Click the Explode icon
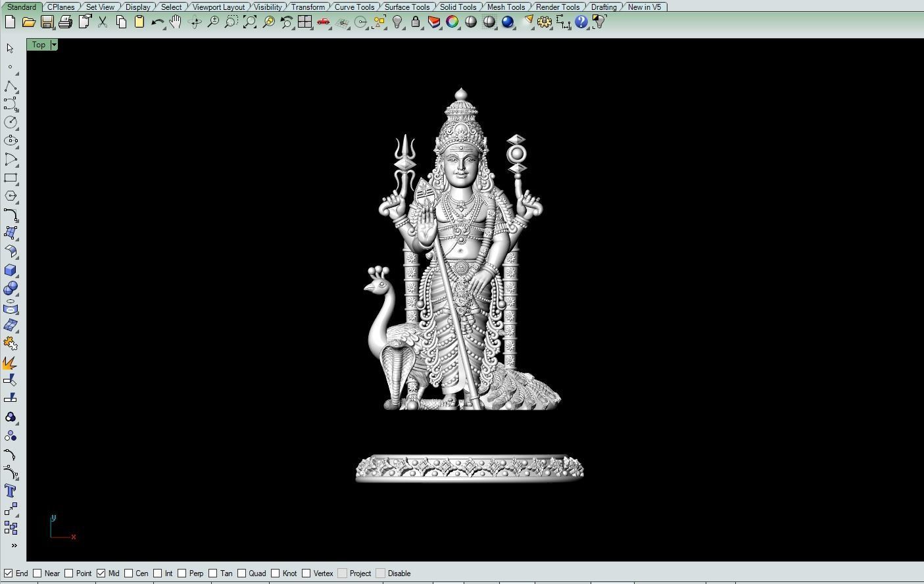The image size is (924, 584). (x=11, y=362)
